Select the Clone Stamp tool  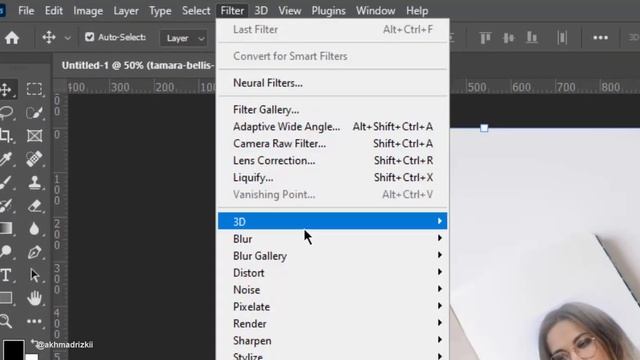pyautogui.click(x=34, y=182)
